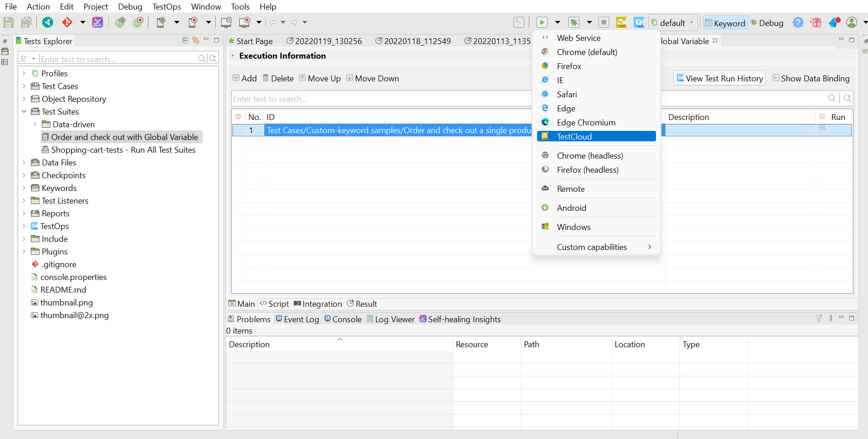Select TestCloud from run menu
Image resolution: width=868 pixels, height=439 pixels.
click(x=597, y=136)
